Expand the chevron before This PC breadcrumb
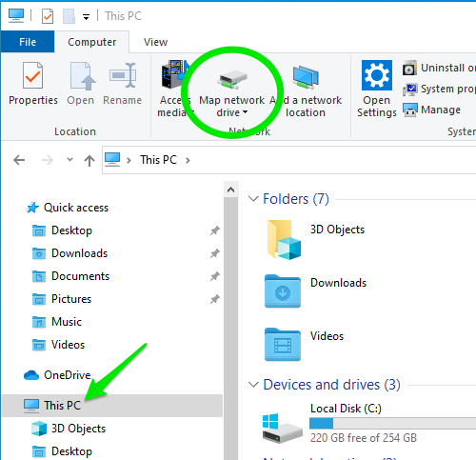 129,160
